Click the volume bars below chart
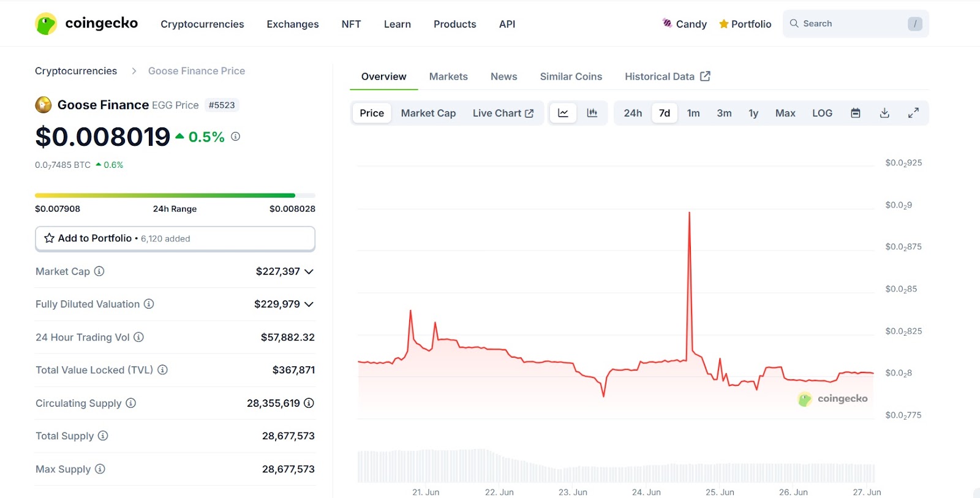This screenshot has height=498, width=980. tap(616, 466)
